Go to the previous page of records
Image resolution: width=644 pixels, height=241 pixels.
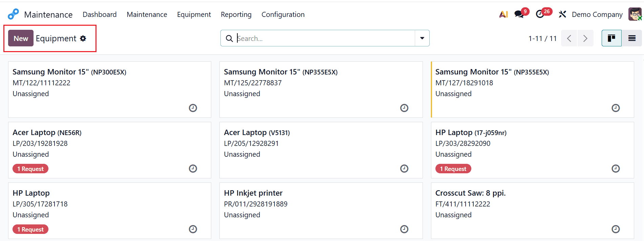coord(569,38)
